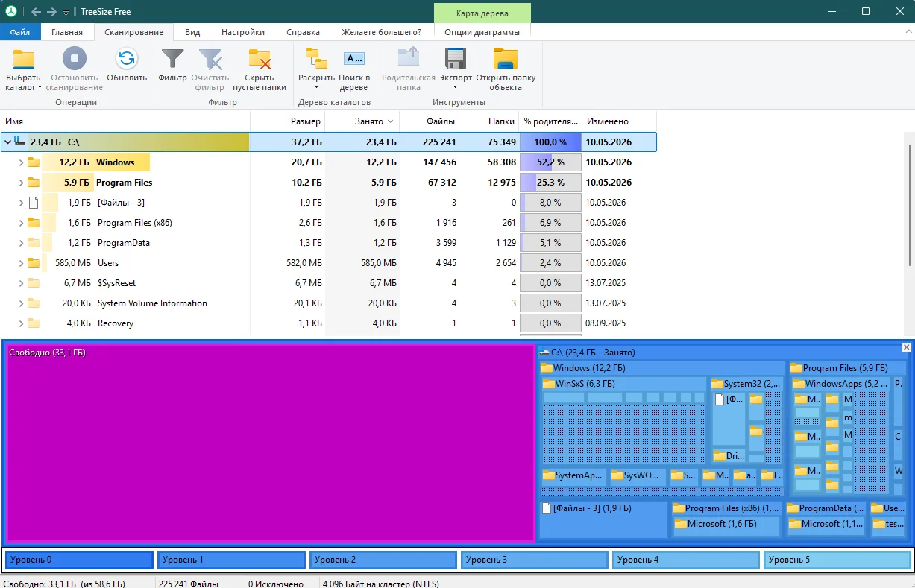Open the Выбрать каталог dropdown arrow

40,87
